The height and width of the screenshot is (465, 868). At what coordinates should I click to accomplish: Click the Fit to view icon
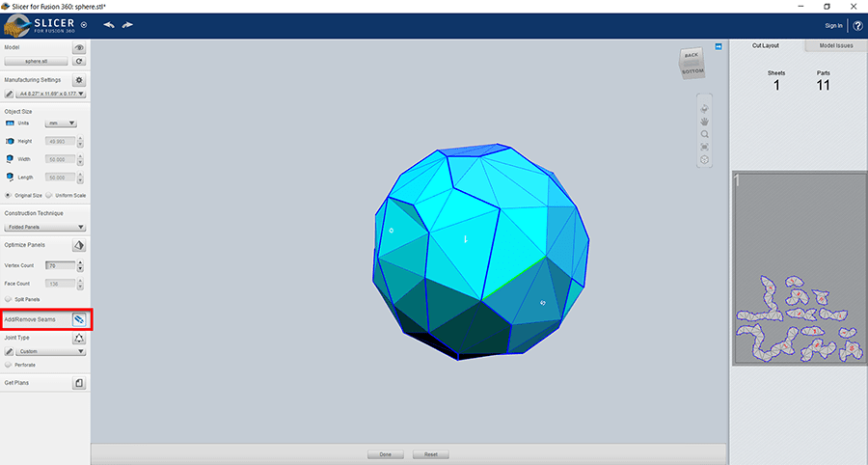tap(705, 147)
